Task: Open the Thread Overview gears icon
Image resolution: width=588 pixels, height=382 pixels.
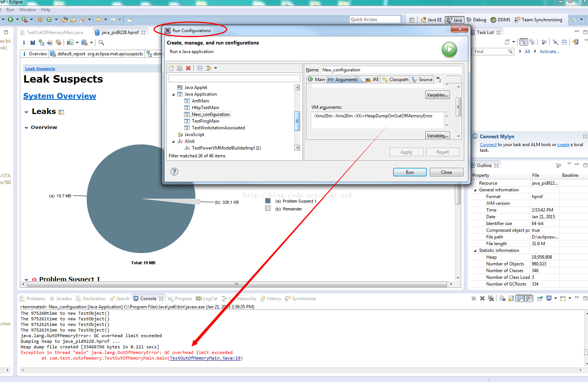Action: tap(58, 43)
